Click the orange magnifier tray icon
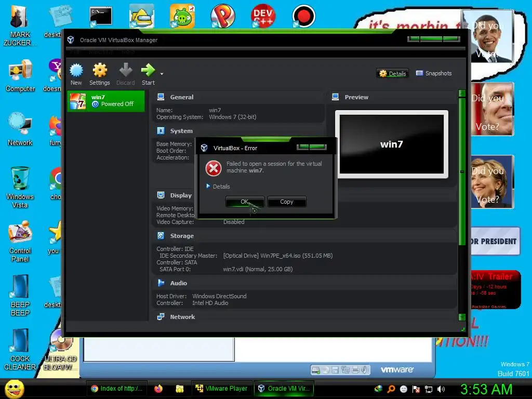The image size is (532, 399). [x=391, y=389]
